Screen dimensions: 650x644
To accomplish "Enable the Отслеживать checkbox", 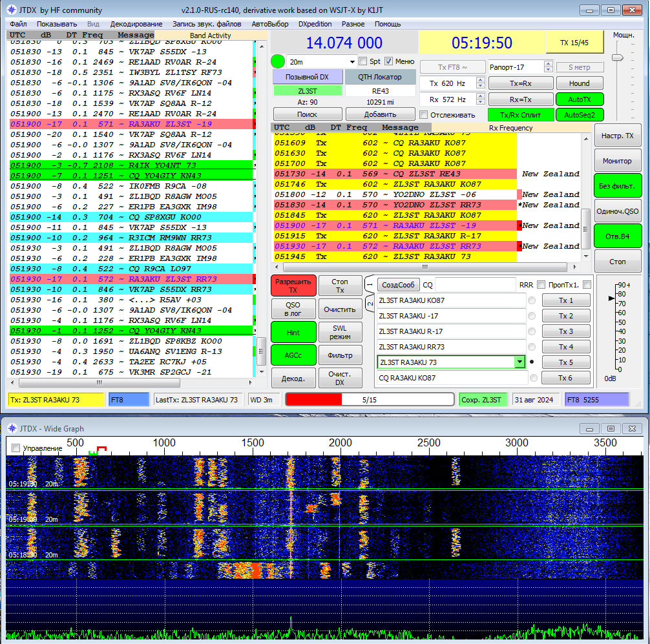I will 424,115.
